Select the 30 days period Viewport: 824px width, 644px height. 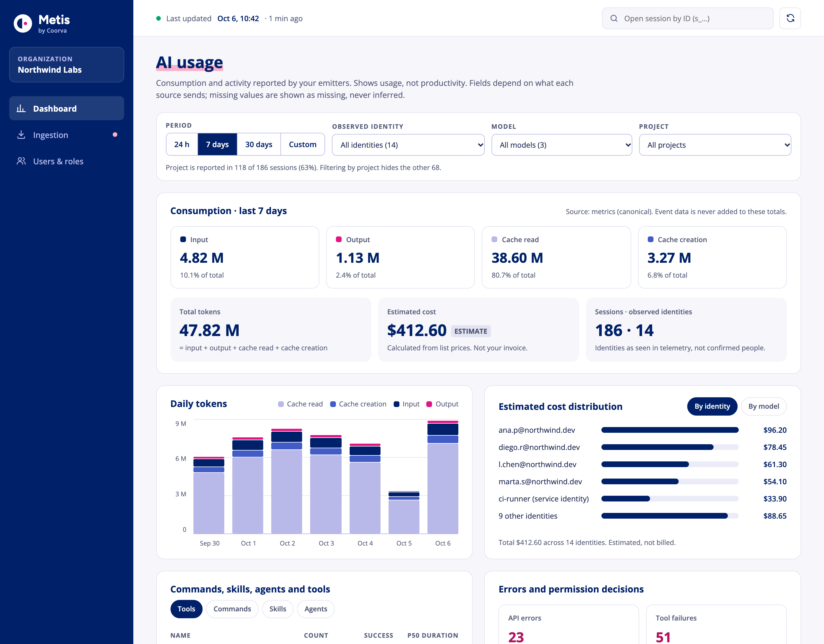pyautogui.click(x=259, y=145)
